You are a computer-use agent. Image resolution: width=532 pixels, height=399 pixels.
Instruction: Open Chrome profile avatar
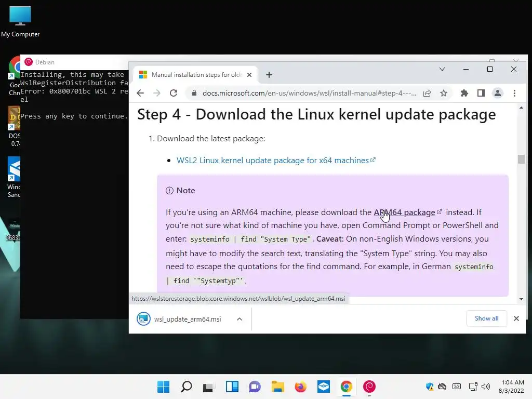click(497, 93)
